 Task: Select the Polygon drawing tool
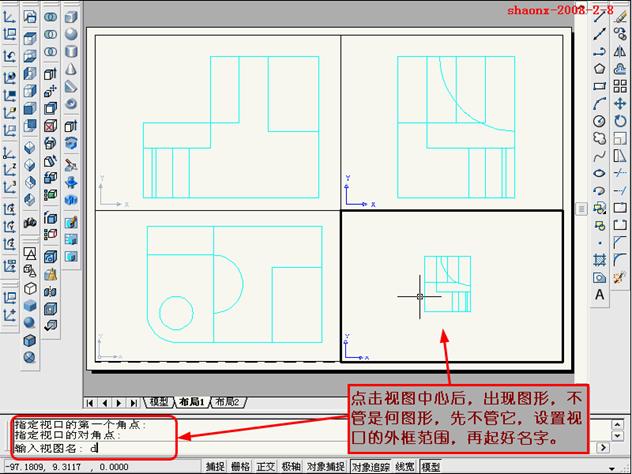pyautogui.click(x=598, y=69)
